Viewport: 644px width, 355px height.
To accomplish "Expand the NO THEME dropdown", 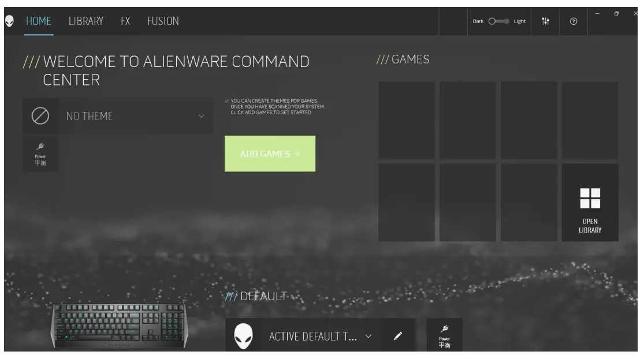I will [x=201, y=116].
